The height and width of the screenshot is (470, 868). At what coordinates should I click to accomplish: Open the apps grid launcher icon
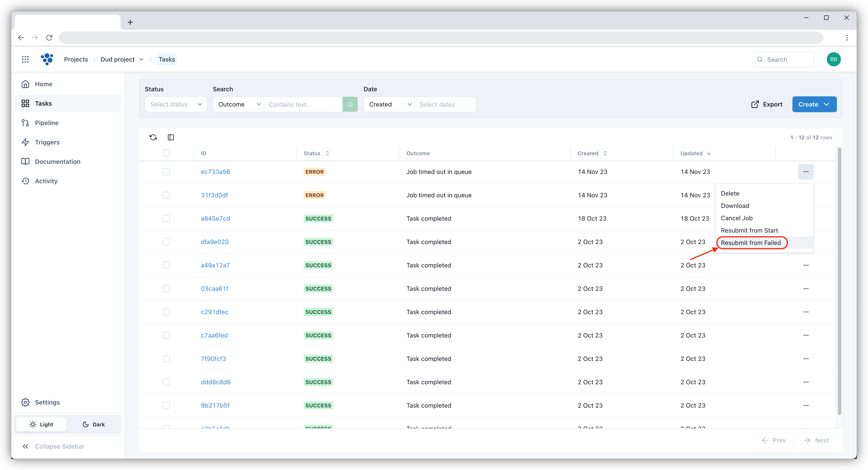pyautogui.click(x=25, y=59)
